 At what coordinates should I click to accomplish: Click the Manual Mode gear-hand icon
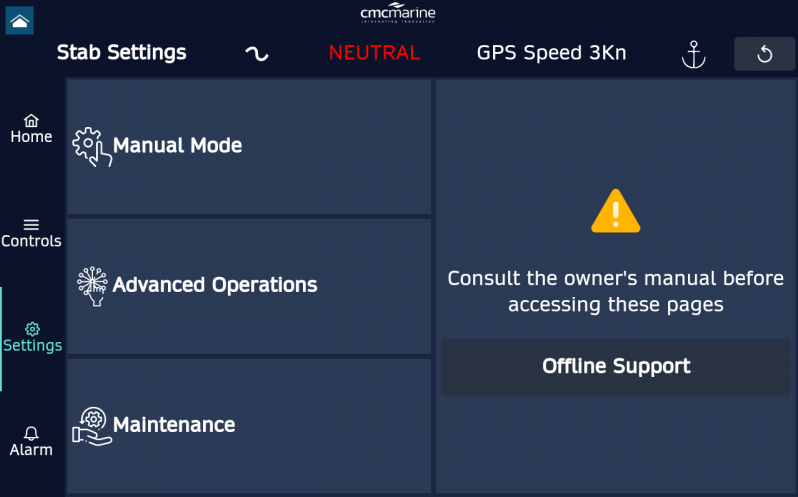91,147
